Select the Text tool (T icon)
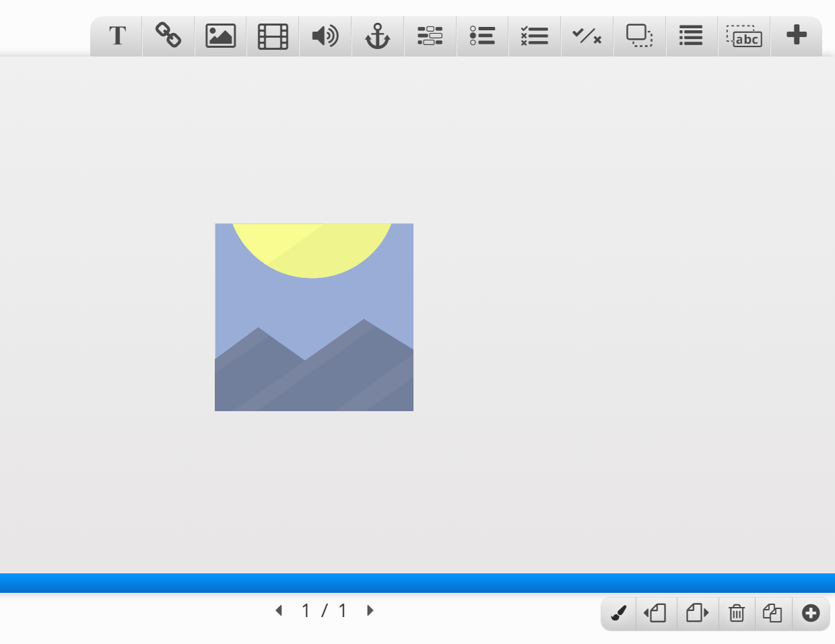Viewport: 835px width, 644px height. click(117, 36)
